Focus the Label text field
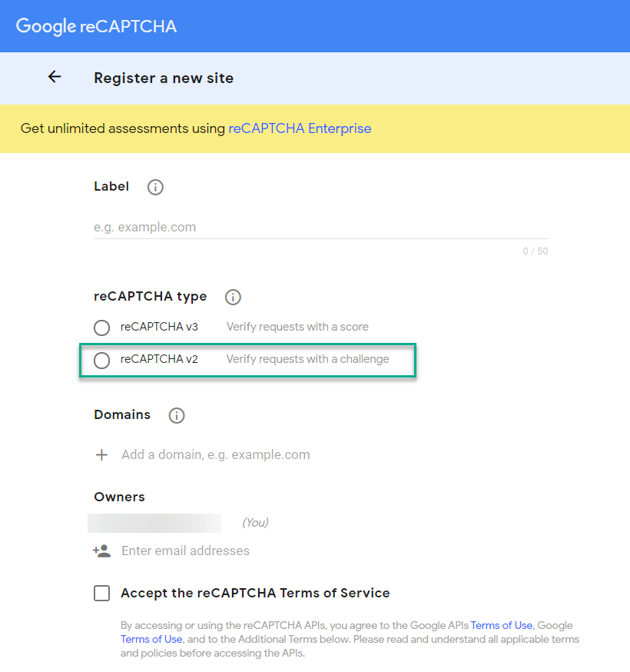This screenshot has width=630, height=672. point(320,228)
